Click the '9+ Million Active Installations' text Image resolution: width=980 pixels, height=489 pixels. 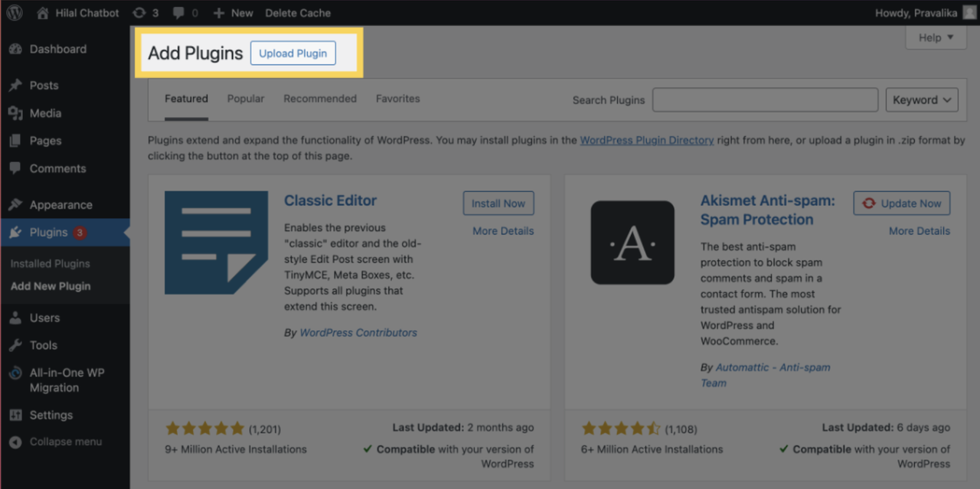(x=236, y=449)
